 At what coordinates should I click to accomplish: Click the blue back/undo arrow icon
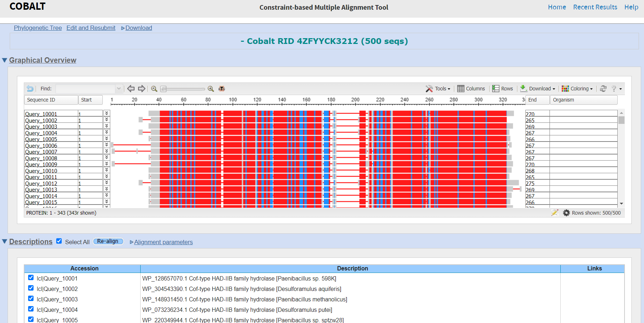click(x=30, y=89)
